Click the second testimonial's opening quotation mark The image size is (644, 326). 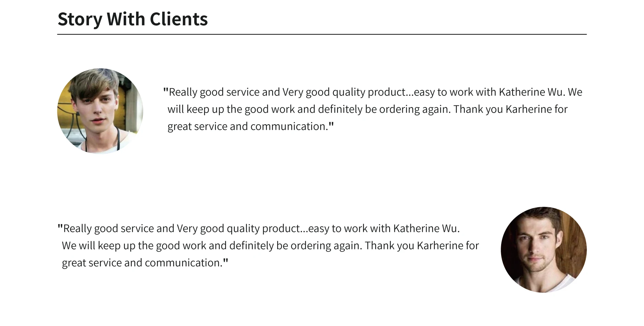click(60, 228)
